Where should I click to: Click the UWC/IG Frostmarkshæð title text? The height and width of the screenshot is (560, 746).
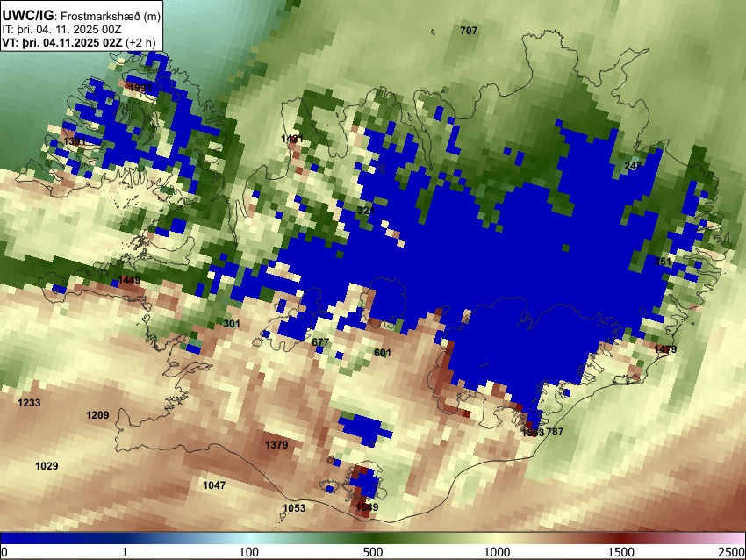click(x=82, y=16)
